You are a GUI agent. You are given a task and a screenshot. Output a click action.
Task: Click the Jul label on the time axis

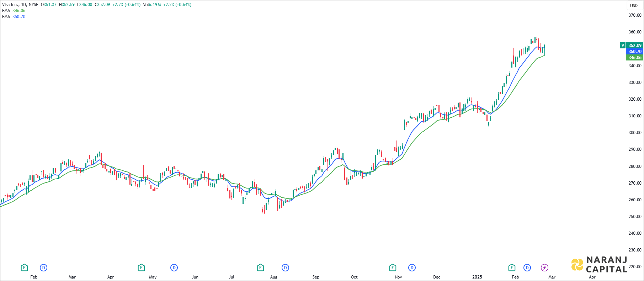[x=231, y=277]
